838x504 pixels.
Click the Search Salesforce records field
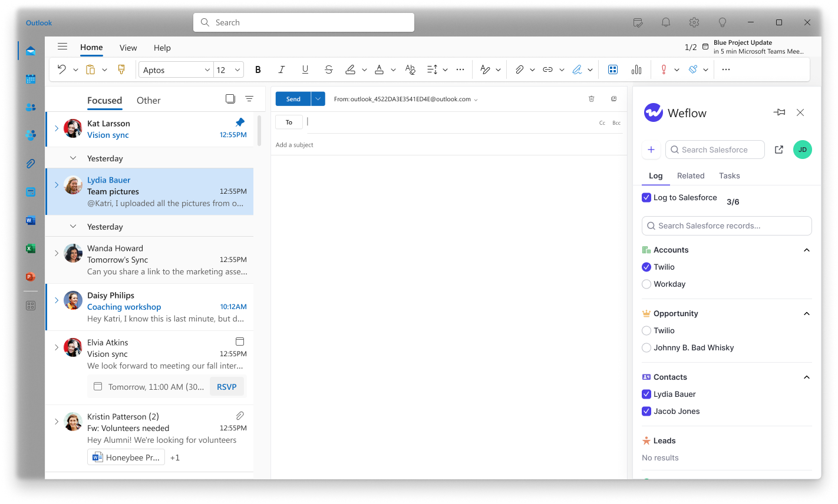(727, 226)
